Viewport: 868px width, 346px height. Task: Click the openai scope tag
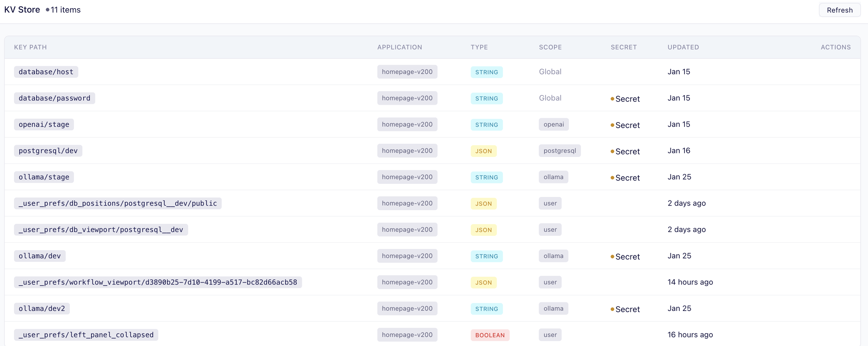553,125
